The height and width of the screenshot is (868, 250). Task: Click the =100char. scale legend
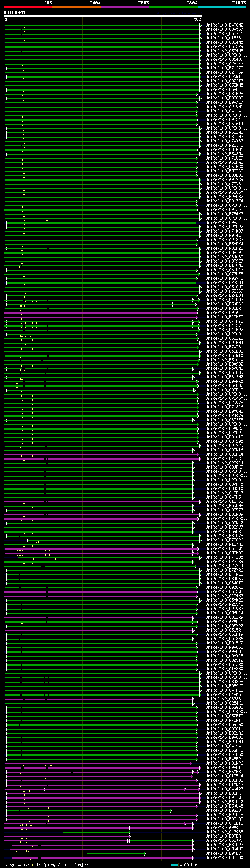[x=186, y=865]
